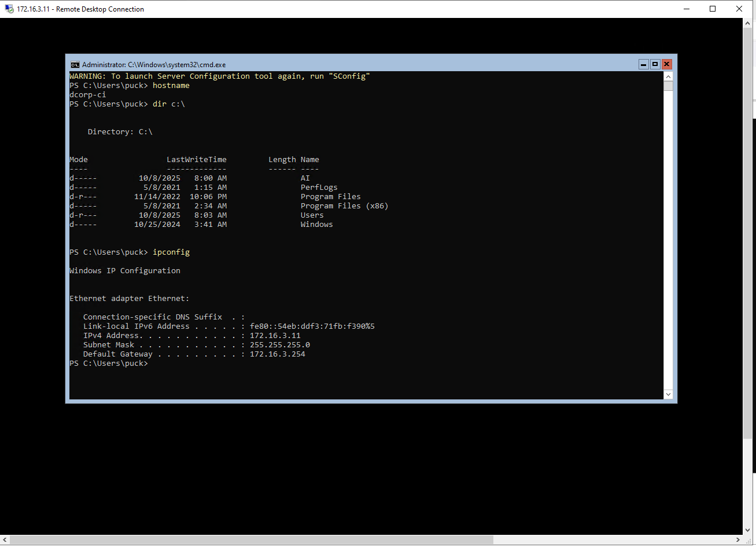Screen dimensions: 756x547
Task: Minimize the Administrator cmd.exe window
Action: 643,64
